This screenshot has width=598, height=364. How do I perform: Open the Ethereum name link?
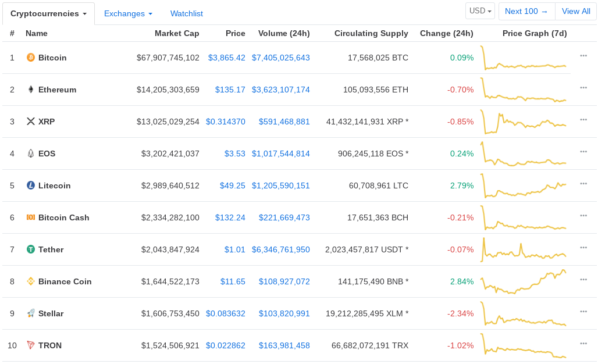click(x=57, y=90)
